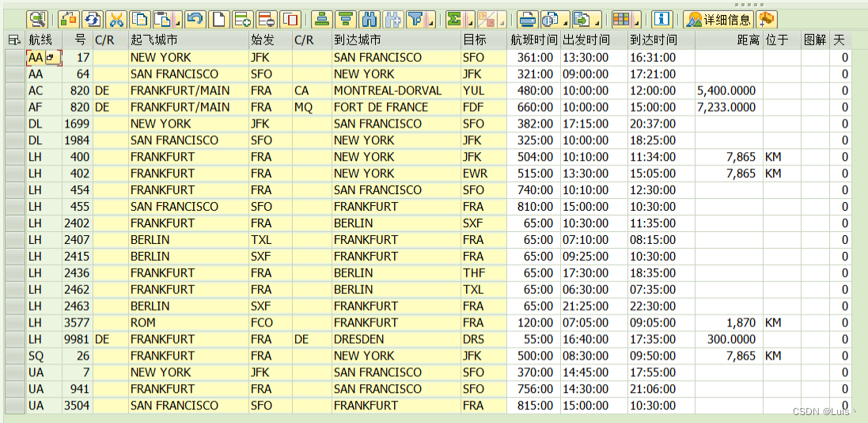The image size is (868, 423).
Task: Click the 20:37:00 arrival time cell
Action: [x=661, y=124]
